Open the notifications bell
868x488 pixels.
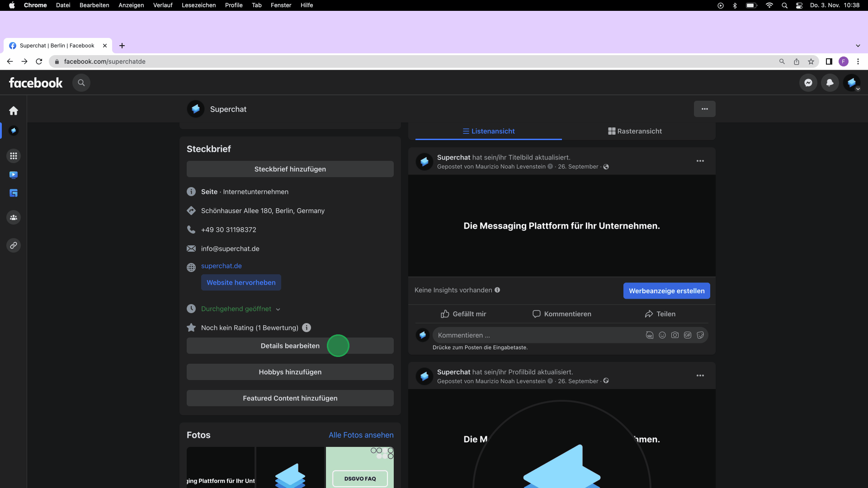[830, 83]
